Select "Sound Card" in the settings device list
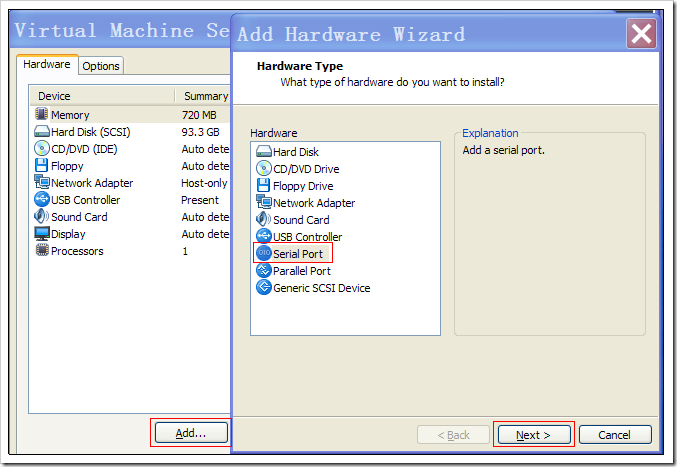Viewport: 677px width, 467px height. (79, 217)
